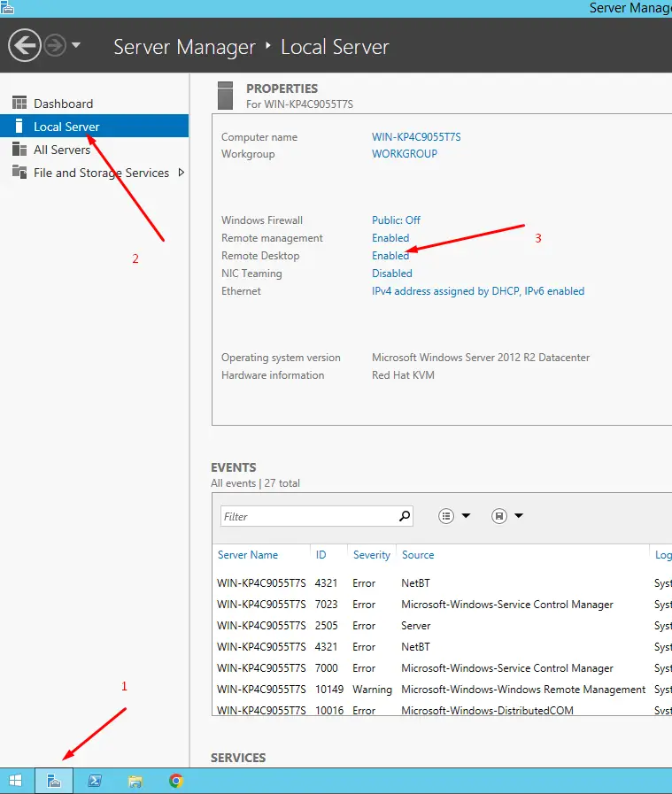The height and width of the screenshot is (794, 672).
Task: Click in the events Filter field
Action: [x=309, y=516]
